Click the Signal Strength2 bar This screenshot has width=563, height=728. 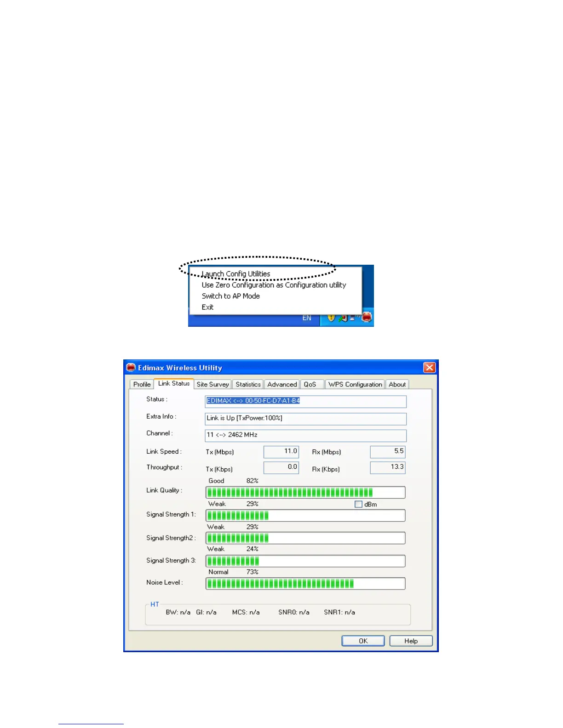click(x=305, y=538)
